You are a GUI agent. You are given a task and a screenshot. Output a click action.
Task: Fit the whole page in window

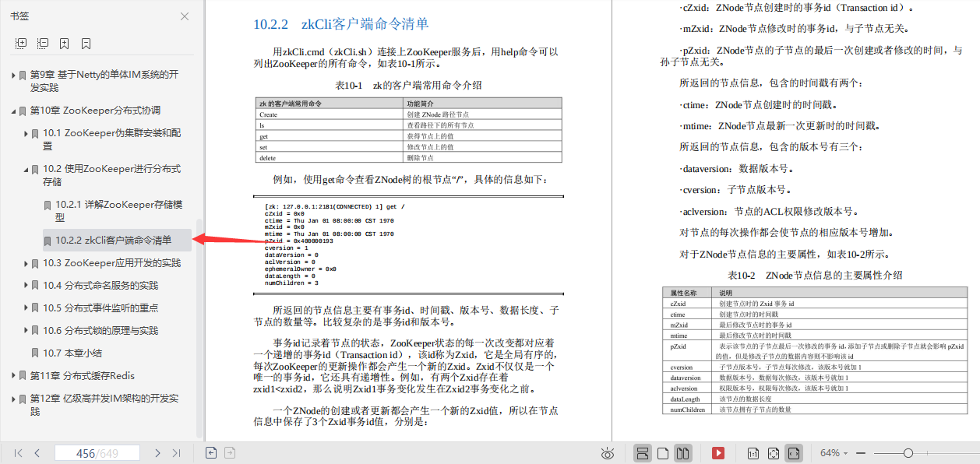pyautogui.click(x=774, y=452)
